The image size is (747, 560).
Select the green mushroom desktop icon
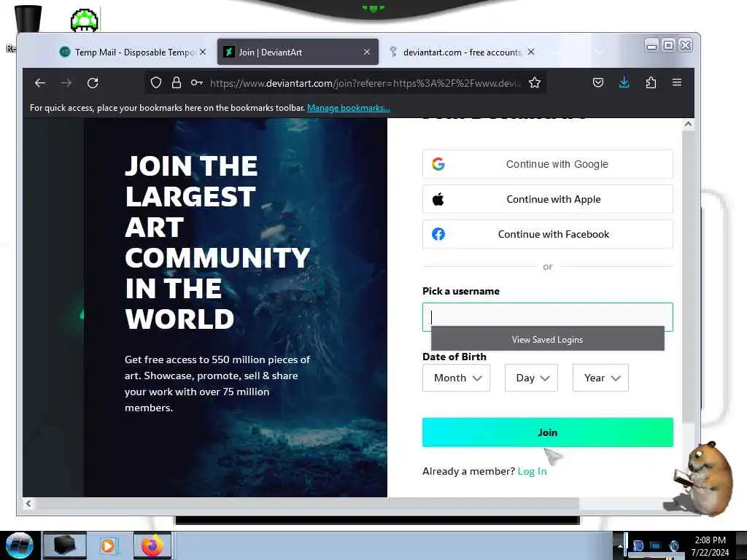[x=85, y=20]
